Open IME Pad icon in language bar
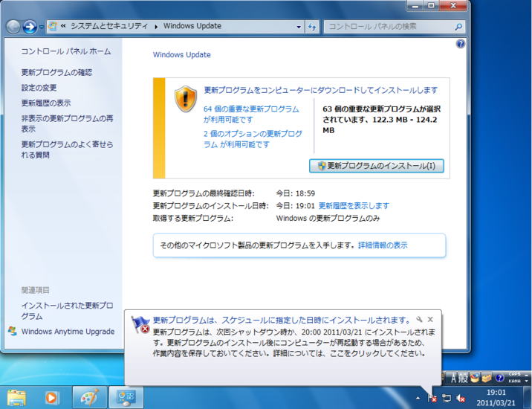Screen dimensions: 532x409 pos(474,378)
